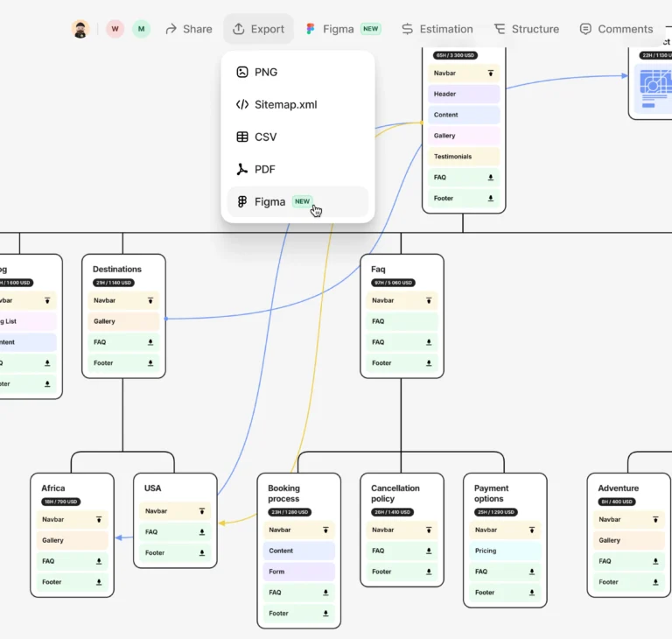Click Footer pin icon in Faq card

[x=429, y=363]
